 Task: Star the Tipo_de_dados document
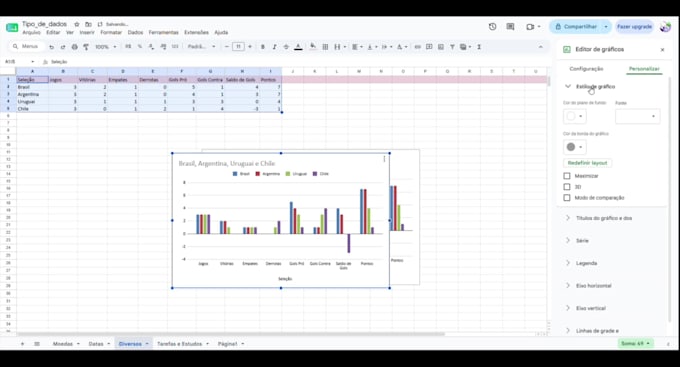(x=77, y=24)
